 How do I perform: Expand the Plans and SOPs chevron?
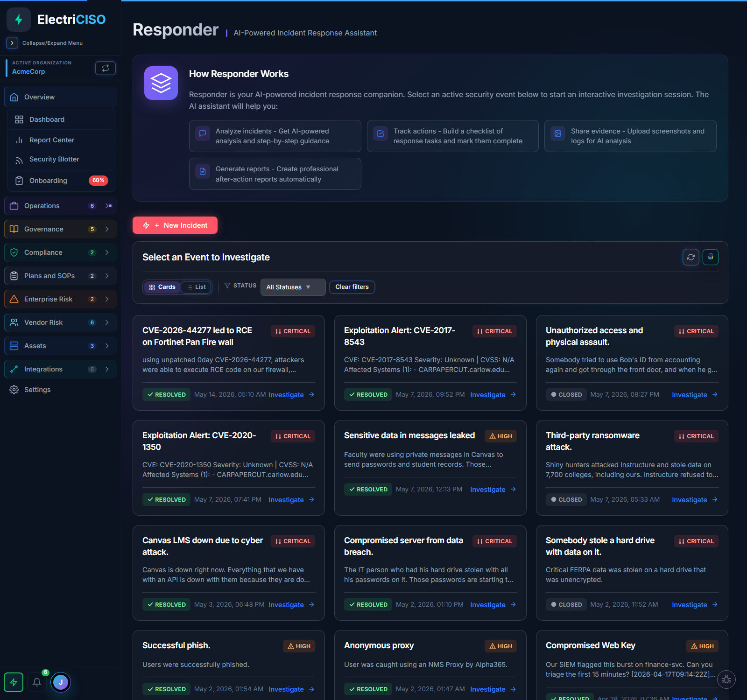(107, 276)
